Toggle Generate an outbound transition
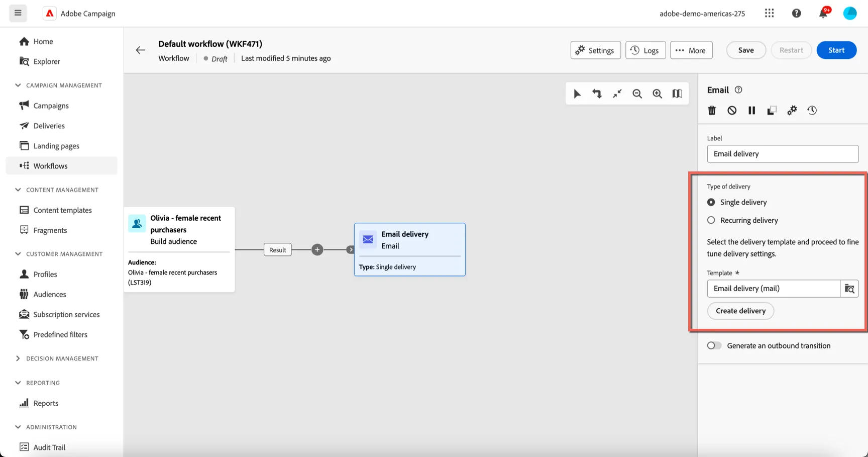The image size is (868, 457). (x=714, y=345)
